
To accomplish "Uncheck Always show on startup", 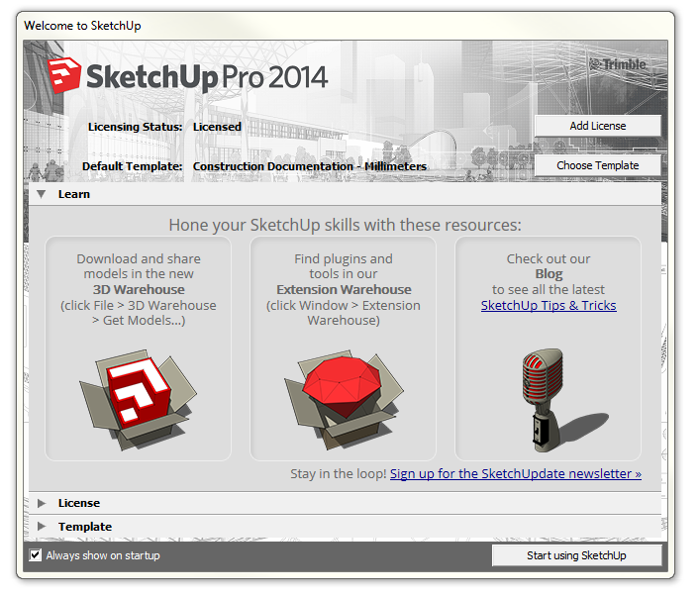I will click(x=36, y=555).
